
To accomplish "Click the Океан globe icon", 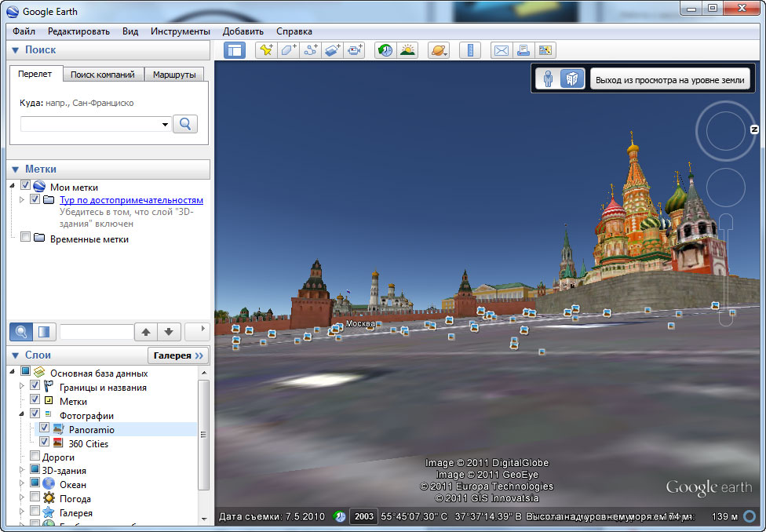I will click(x=49, y=484).
